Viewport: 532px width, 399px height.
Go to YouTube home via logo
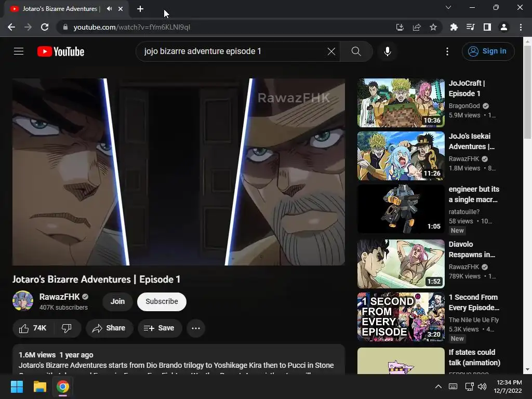click(61, 51)
